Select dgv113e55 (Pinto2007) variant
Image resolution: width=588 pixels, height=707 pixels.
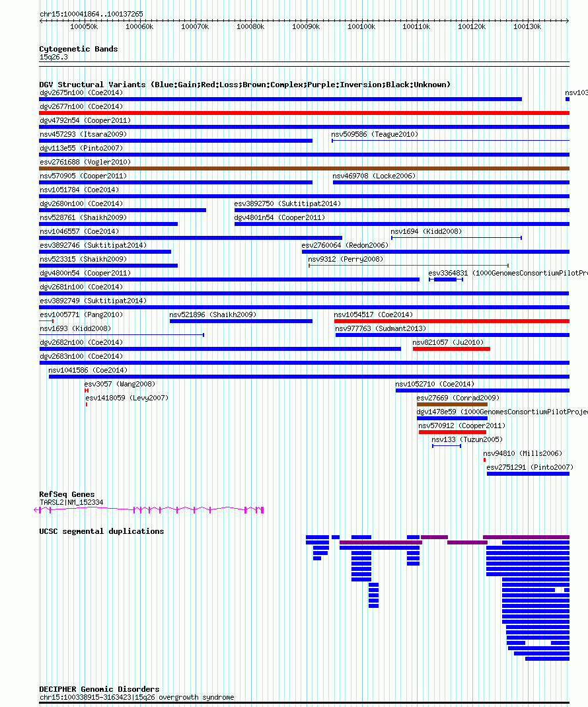[x=305, y=155]
